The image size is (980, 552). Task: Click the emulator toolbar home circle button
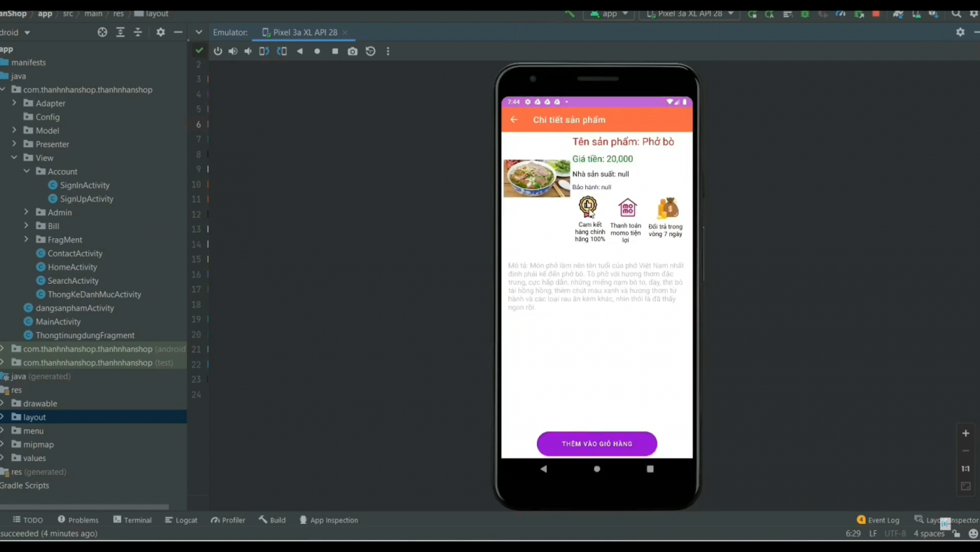pyautogui.click(x=317, y=51)
